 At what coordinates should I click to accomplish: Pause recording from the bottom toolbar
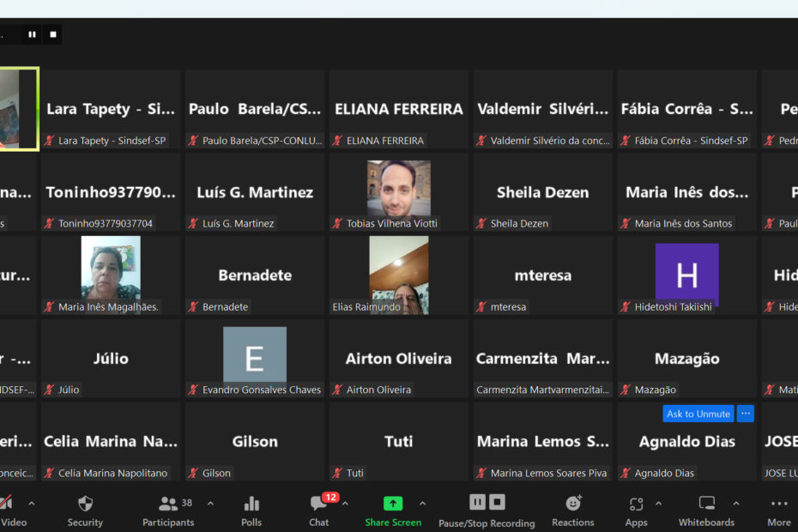[477, 503]
